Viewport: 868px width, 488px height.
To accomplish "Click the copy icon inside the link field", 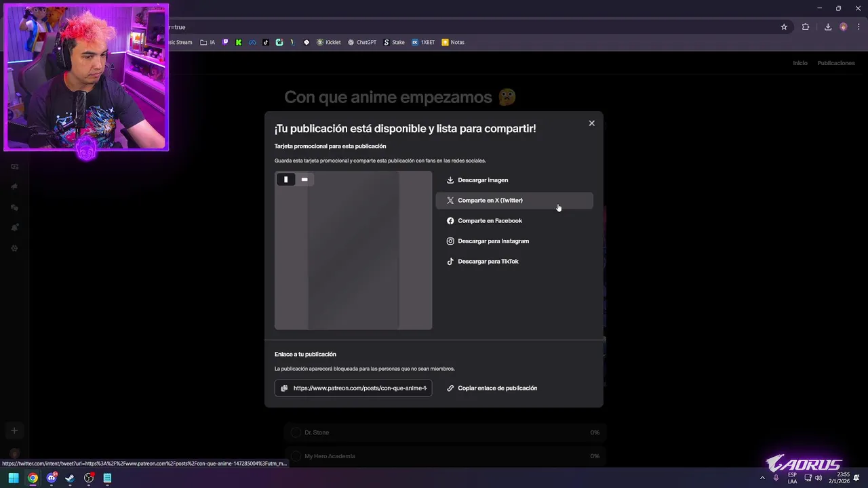I will (284, 388).
